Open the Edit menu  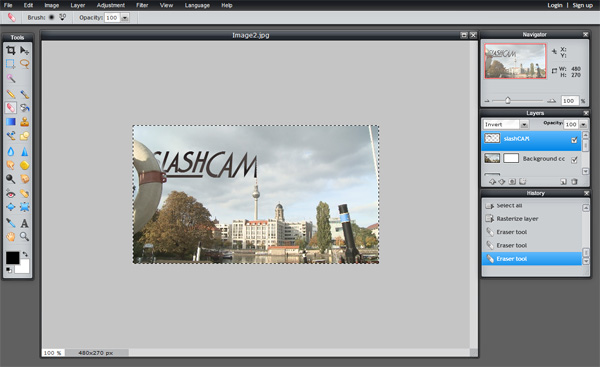pyautogui.click(x=28, y=5)
